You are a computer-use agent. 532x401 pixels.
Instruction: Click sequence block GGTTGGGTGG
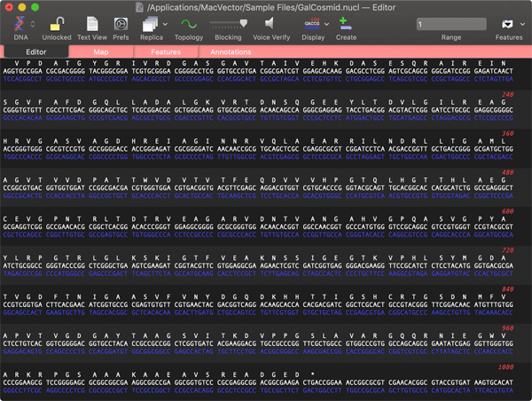click(x=494, y=343)
